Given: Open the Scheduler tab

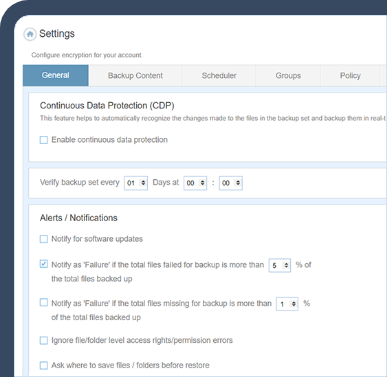Looking at the screenshot, I should point(219,76).
